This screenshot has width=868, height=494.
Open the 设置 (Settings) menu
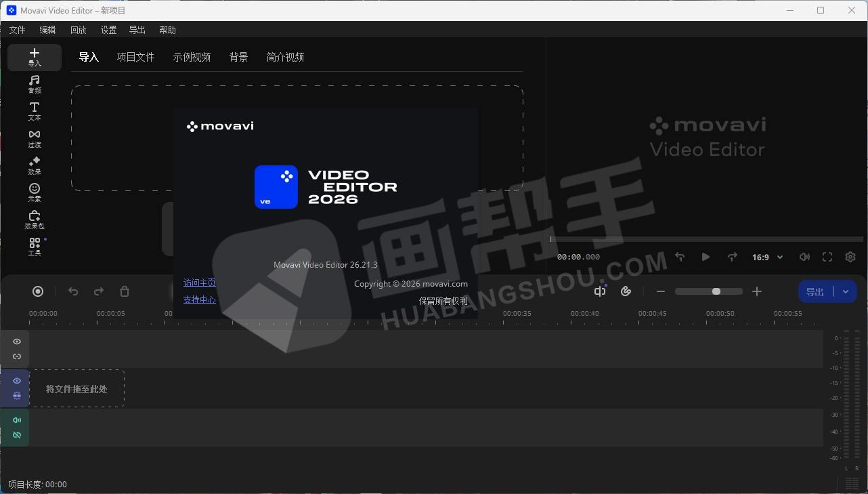108,30
